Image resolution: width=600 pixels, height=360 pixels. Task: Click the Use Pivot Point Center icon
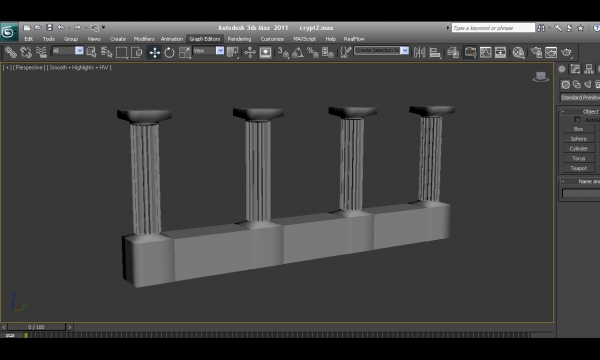tap(232, 52)
